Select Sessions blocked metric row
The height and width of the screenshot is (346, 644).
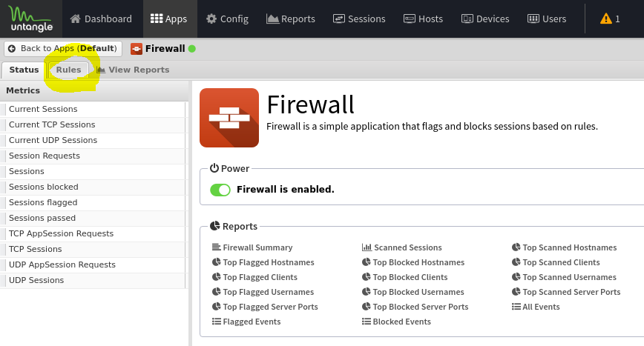[93, 187]
